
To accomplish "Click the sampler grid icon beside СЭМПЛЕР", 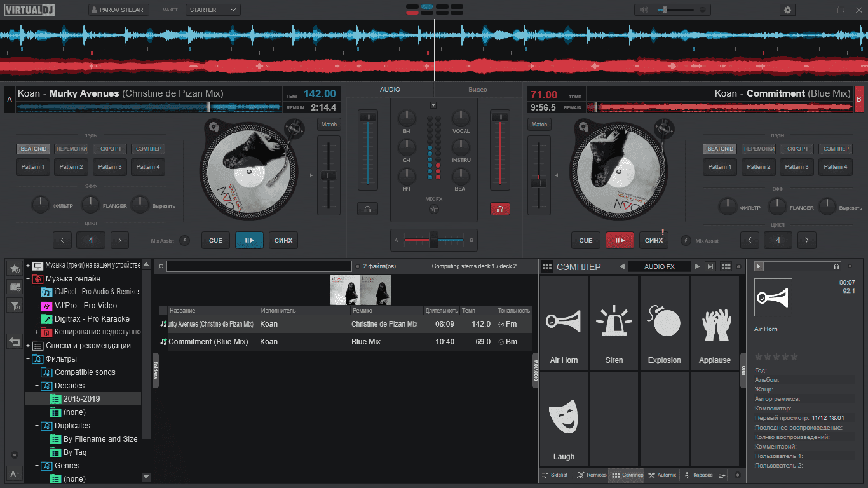I will pyautogui.click(x=547, y=267).
